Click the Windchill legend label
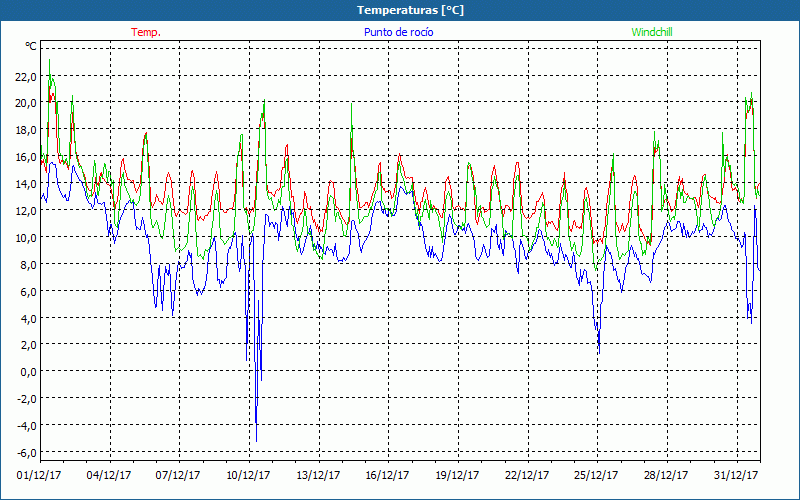Screen dimensions: 800x500 coord(652,32)
